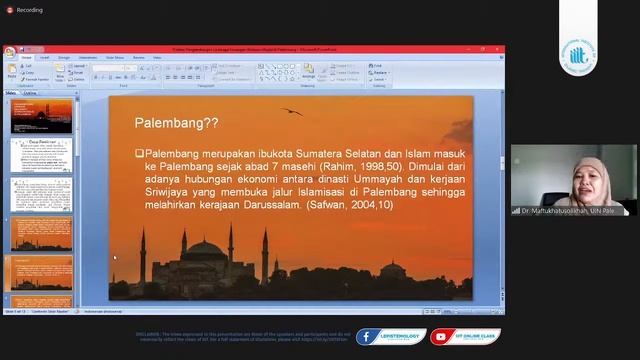
Task: Select the Format Painter tool
Action: (x=35, y=79)
